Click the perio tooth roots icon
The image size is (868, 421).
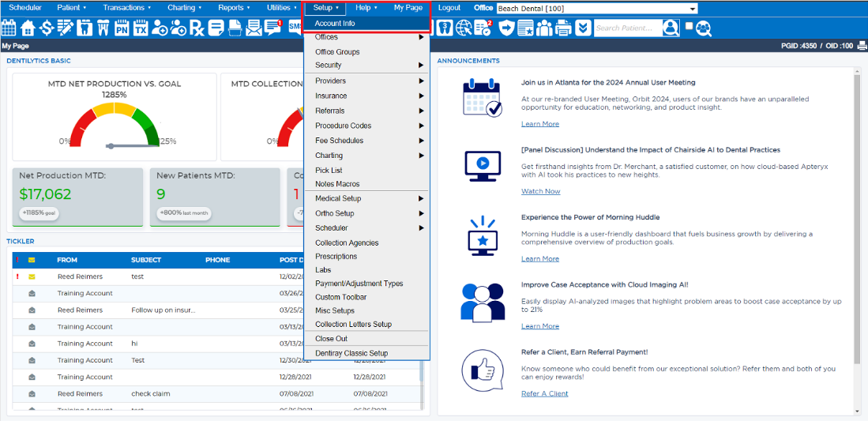pyautogui.click(x=103, y=27)
